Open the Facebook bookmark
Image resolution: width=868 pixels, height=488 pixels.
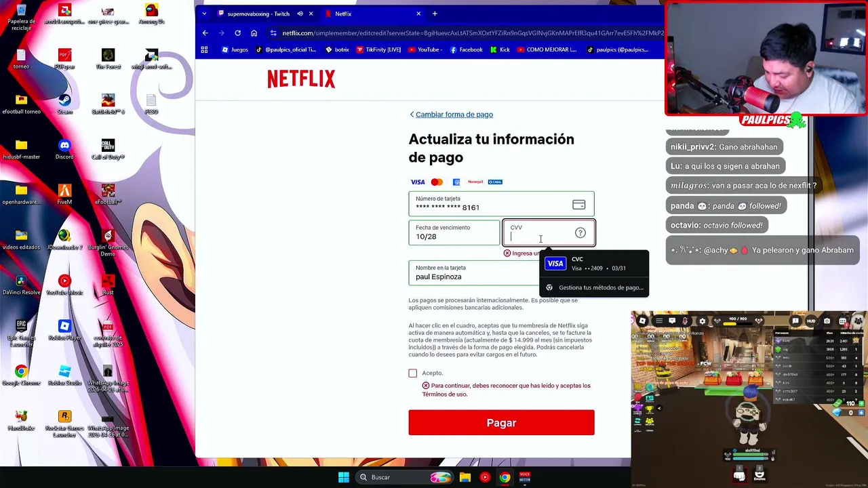coord(466,49)
